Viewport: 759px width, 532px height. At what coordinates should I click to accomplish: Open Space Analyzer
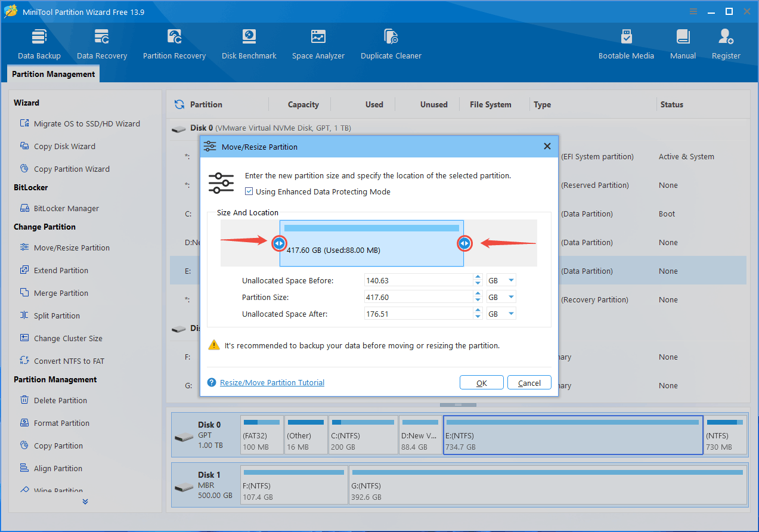[x=318, y=44]
